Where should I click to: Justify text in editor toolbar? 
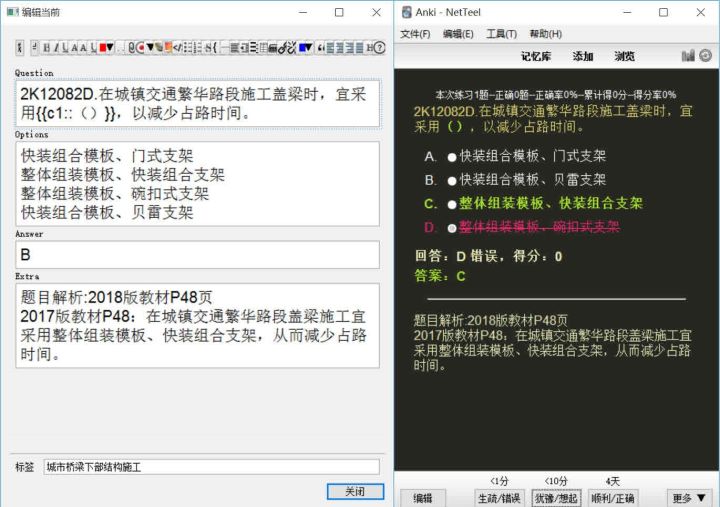pyautogui.click(x=360, y=48)
